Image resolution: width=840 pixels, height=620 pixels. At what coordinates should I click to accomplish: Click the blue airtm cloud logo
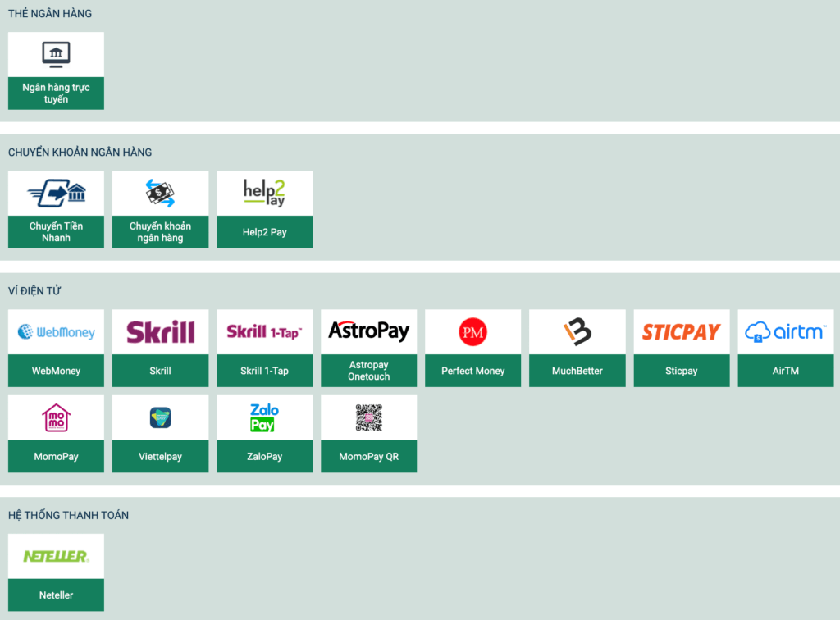(786, 332)
